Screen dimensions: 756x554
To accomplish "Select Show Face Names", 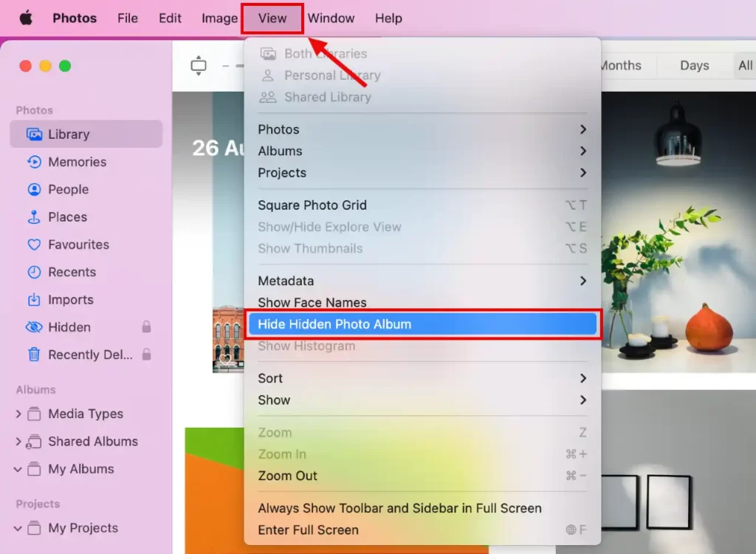I will tap(422, 303).
